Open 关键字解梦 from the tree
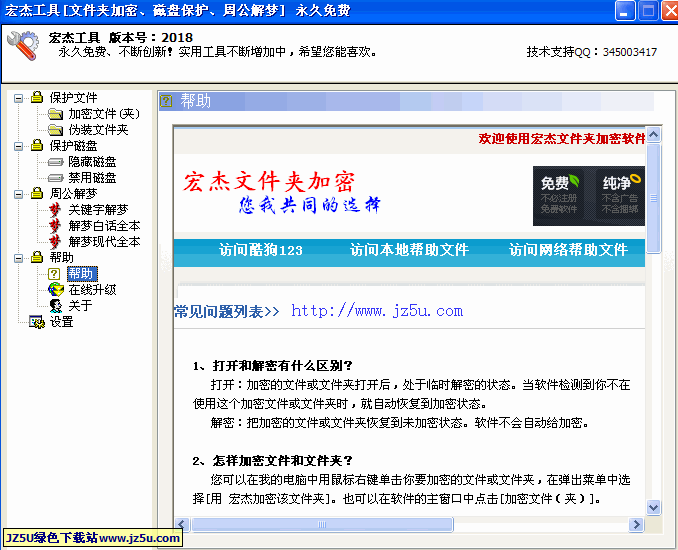678x550 pixels. click(98, 210)
